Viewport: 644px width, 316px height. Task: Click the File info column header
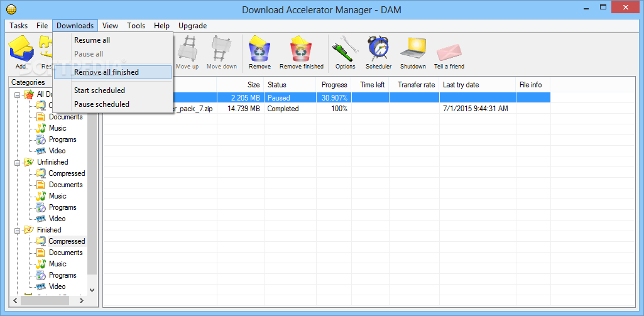coord(533,85)
